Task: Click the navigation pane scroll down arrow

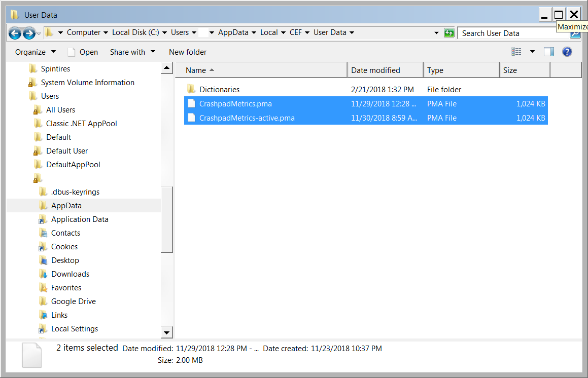Action: tap(166, 332)
